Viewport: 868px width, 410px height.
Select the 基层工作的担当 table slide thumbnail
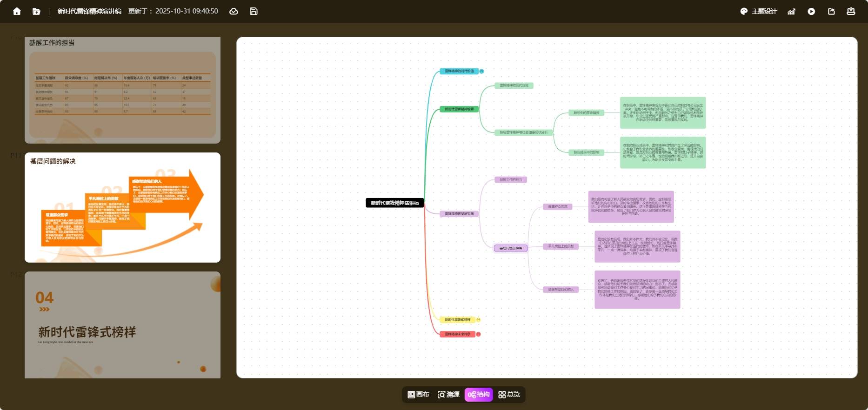(x=122, y=90)
